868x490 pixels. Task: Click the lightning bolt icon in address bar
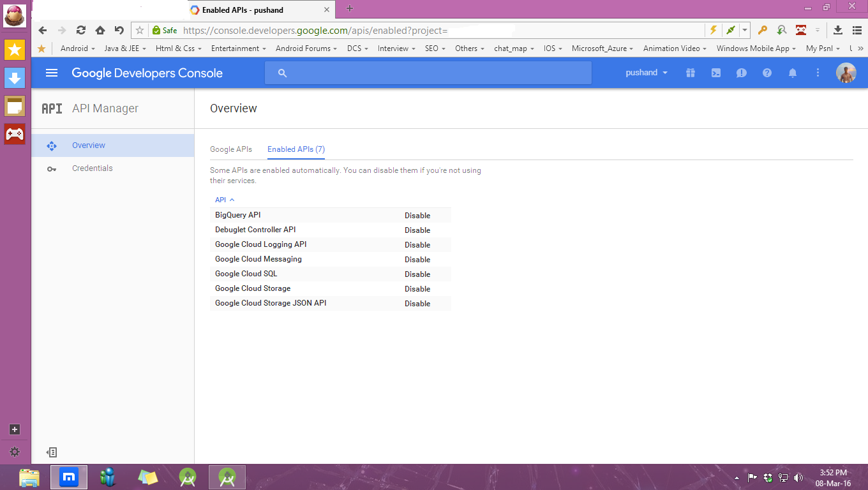pos(714,30)
